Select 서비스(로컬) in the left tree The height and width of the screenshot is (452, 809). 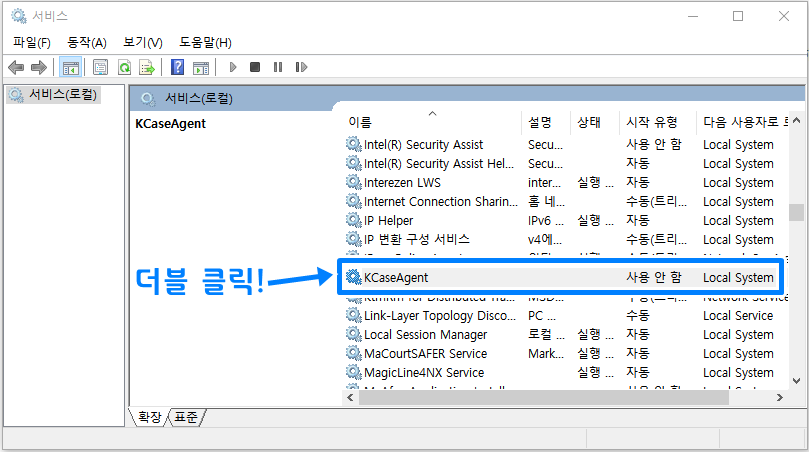(53, 95)
